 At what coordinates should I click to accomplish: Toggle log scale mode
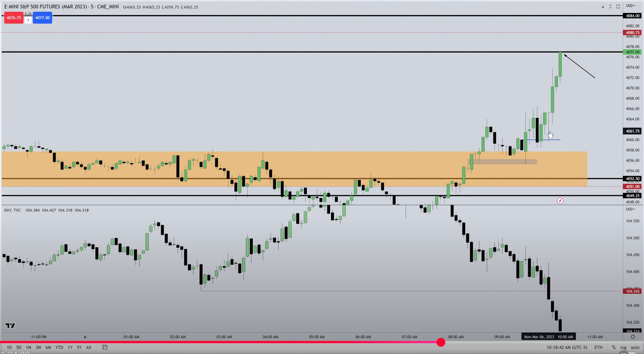623,347
